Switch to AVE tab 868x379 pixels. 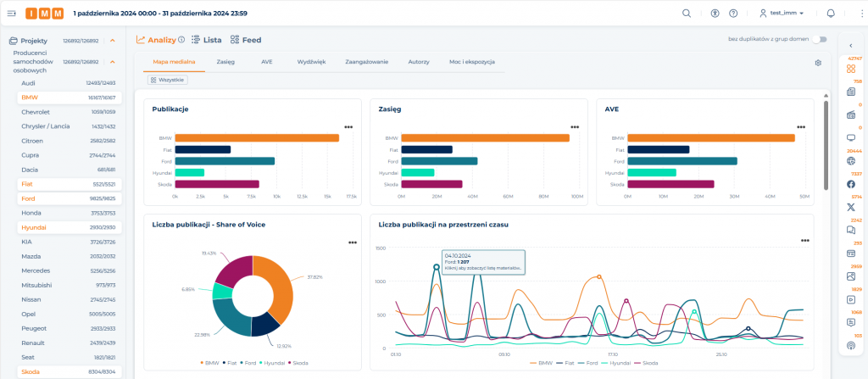click(267, 62)
